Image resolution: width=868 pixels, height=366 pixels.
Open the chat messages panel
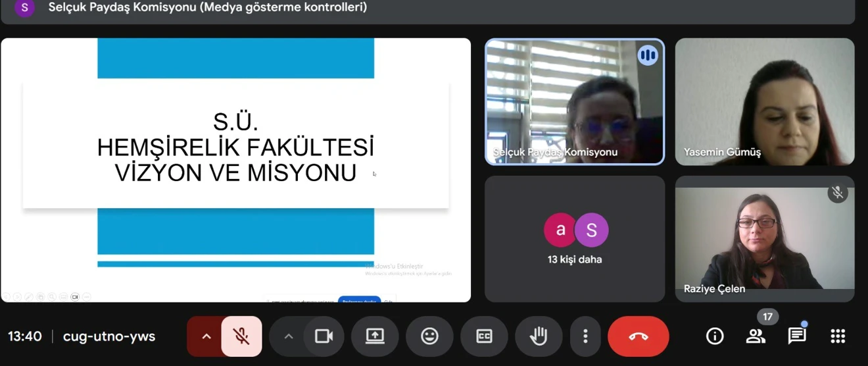796,336
